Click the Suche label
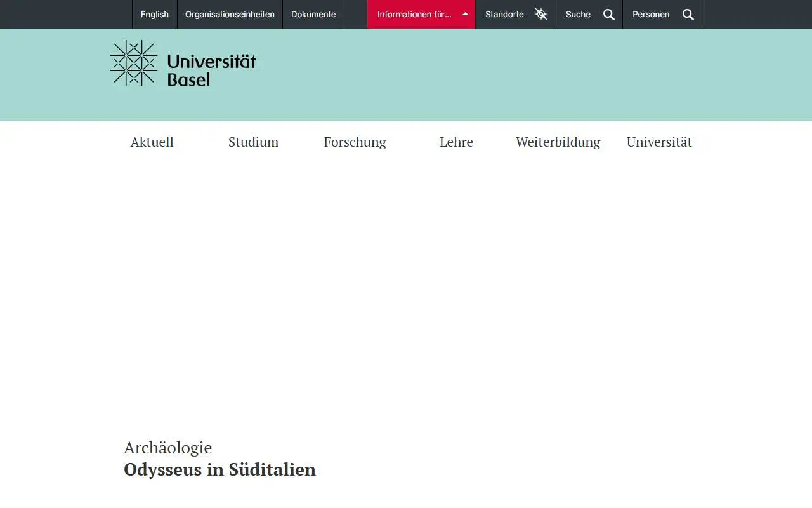Viewport: 812px width, 508px height. click(578, 14)
